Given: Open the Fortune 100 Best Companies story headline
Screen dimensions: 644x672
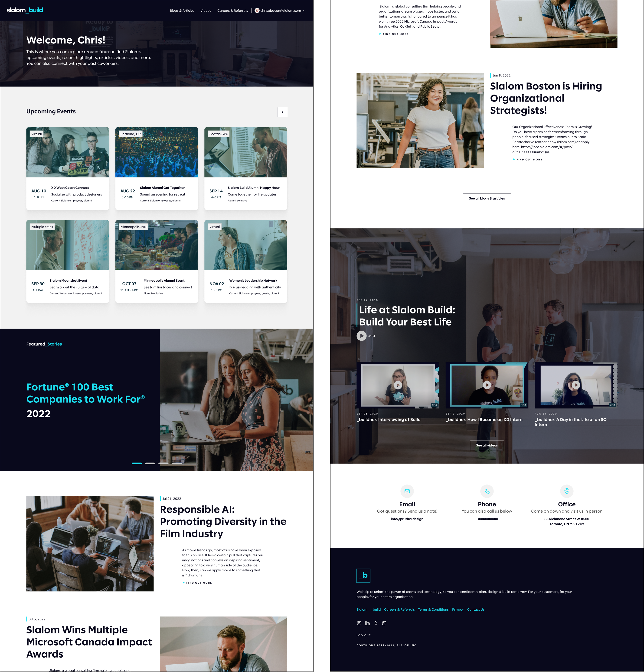Looking at the screenshot, I should (x=86, y=400).
